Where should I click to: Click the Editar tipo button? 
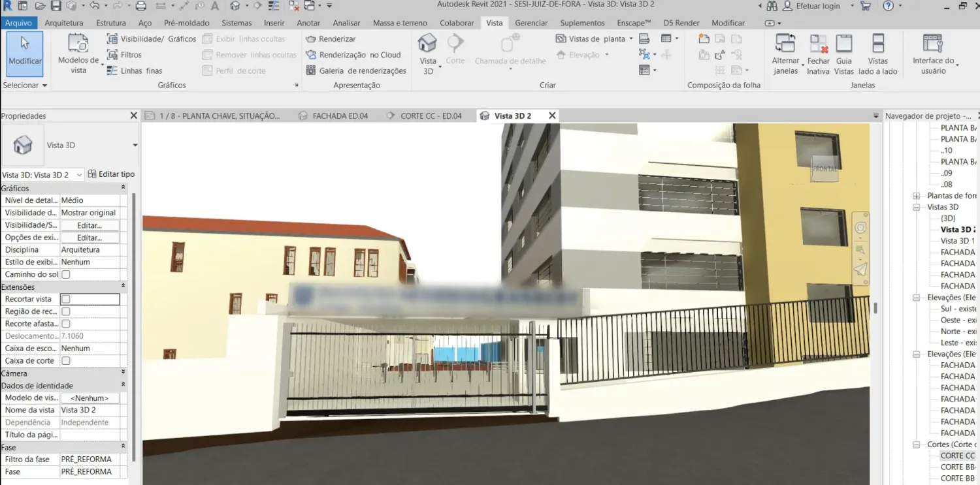pos(111,174)
